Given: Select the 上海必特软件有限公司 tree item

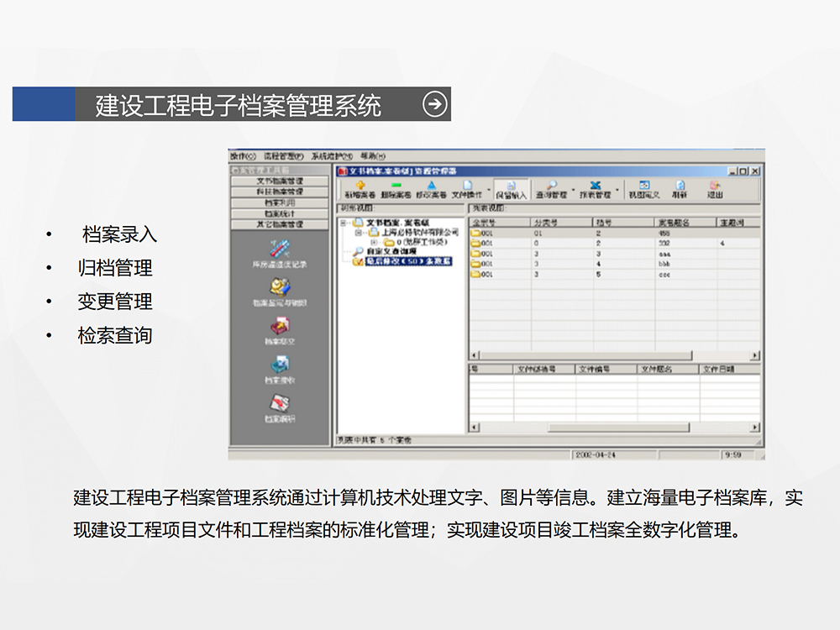Looking at the screenshot, I should (420, 233).
